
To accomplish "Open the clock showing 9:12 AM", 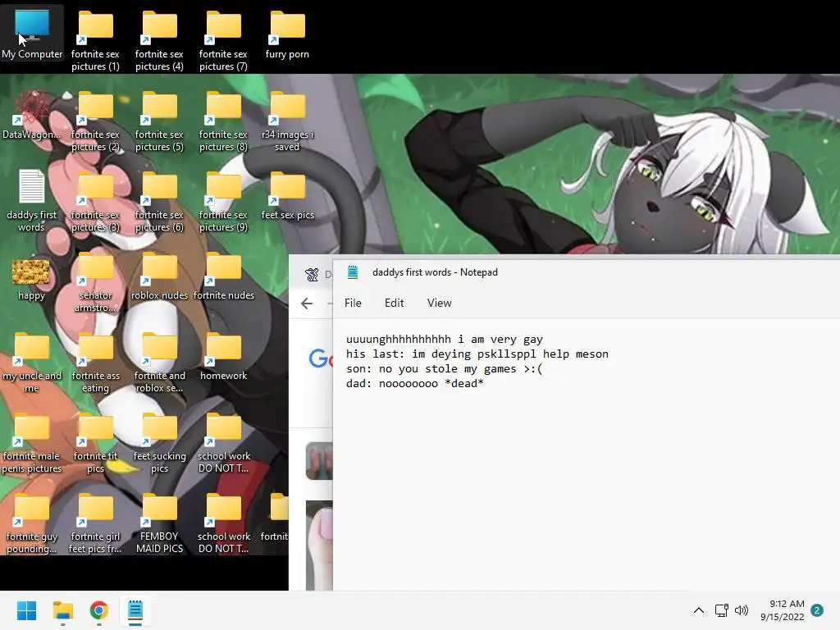I will (782, 610).
